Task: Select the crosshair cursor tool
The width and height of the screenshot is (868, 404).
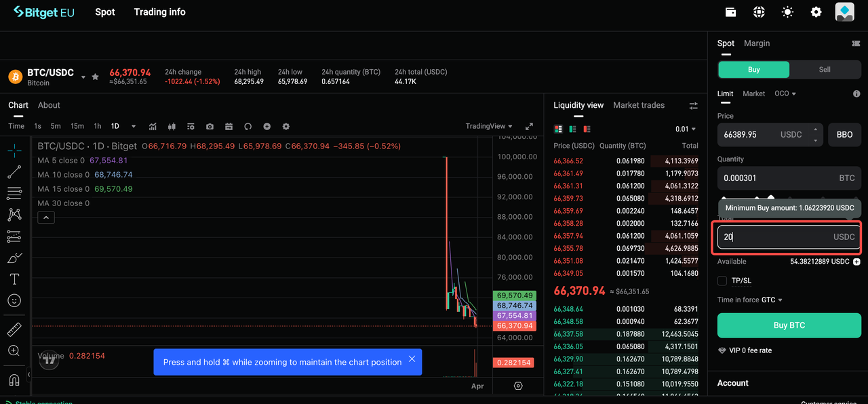Action: (x=14, y=150)
